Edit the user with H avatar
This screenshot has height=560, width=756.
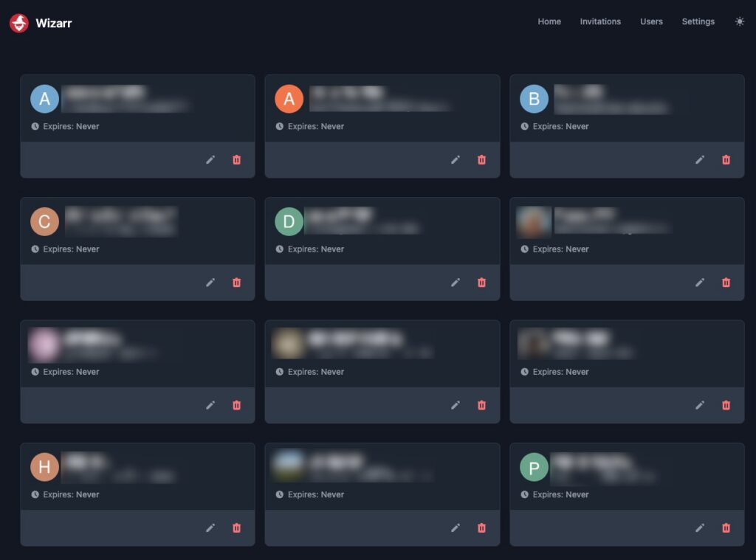pyautogui.click(x=210, y=528)
